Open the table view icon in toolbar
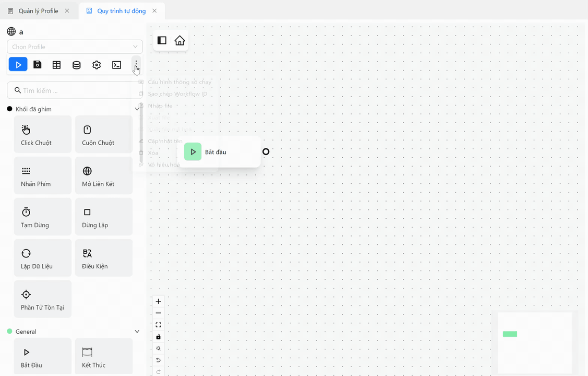588x376 pixels. pyautogui.click(x=57, y=65)
